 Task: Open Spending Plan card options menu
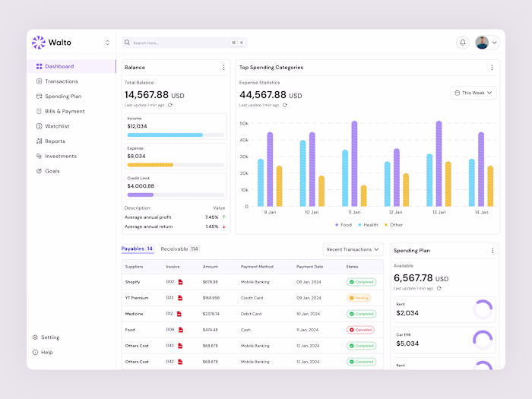[x=492, y=251]
